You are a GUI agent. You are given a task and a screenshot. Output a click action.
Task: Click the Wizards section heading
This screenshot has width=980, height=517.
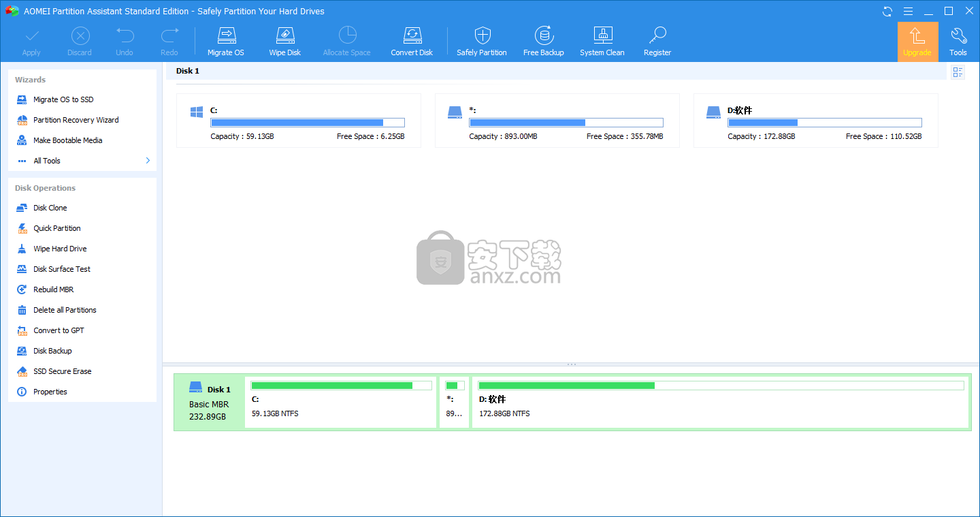(x=31, y=80)
